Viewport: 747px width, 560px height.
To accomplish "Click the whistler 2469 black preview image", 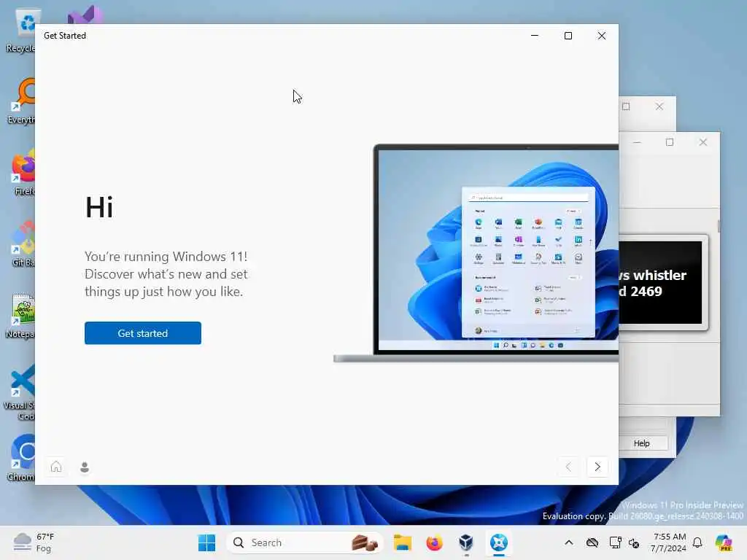I will (x=660, y=282).
